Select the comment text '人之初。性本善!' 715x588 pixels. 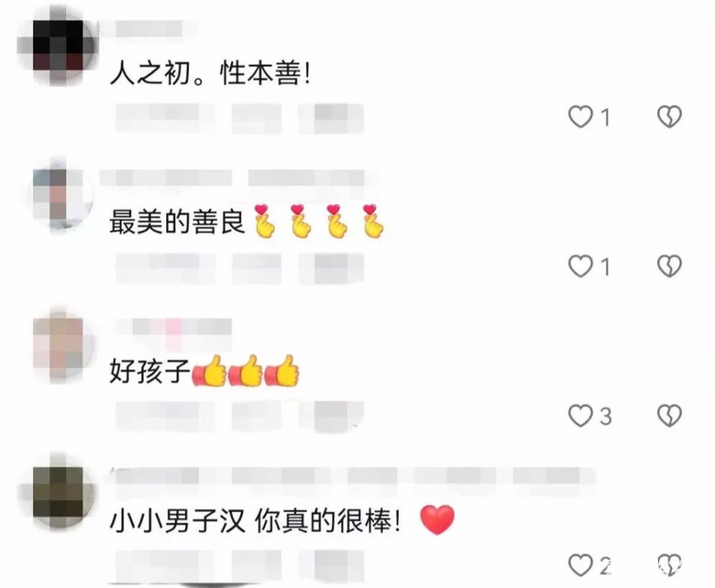210,74
